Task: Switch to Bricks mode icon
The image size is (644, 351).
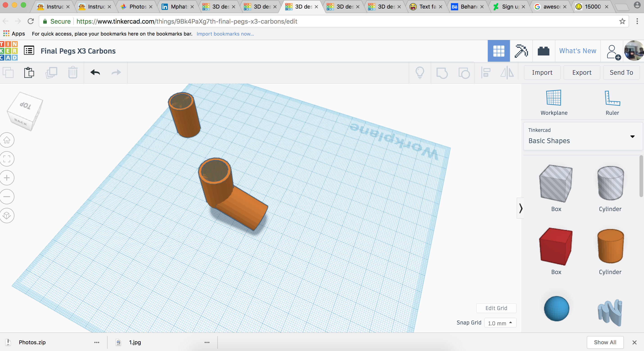Action: pos(543,51)
